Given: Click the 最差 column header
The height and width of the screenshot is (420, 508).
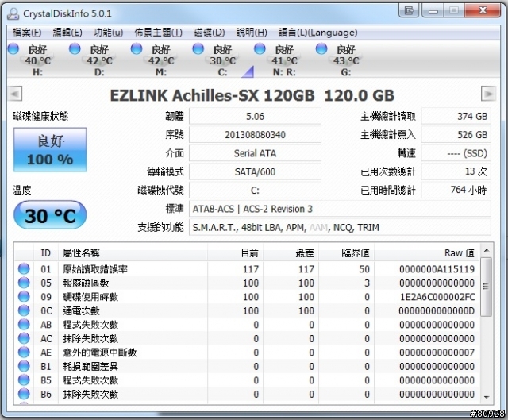Looking at the screenshot, I should click(x=291, y=252).
